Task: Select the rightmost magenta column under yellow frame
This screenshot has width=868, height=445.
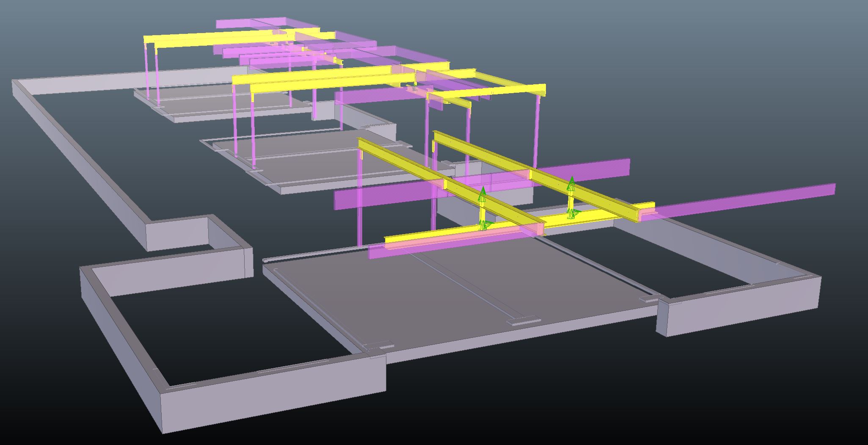Action: tap(537, 131)
